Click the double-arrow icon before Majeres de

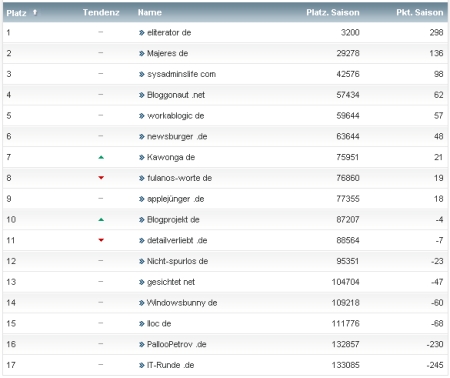[x=142, y=53]
